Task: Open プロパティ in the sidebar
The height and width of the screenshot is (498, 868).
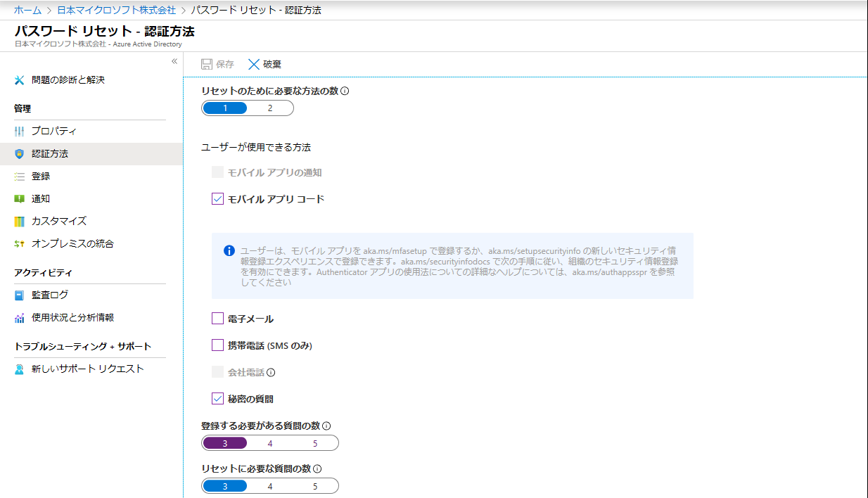Action: 91,132
